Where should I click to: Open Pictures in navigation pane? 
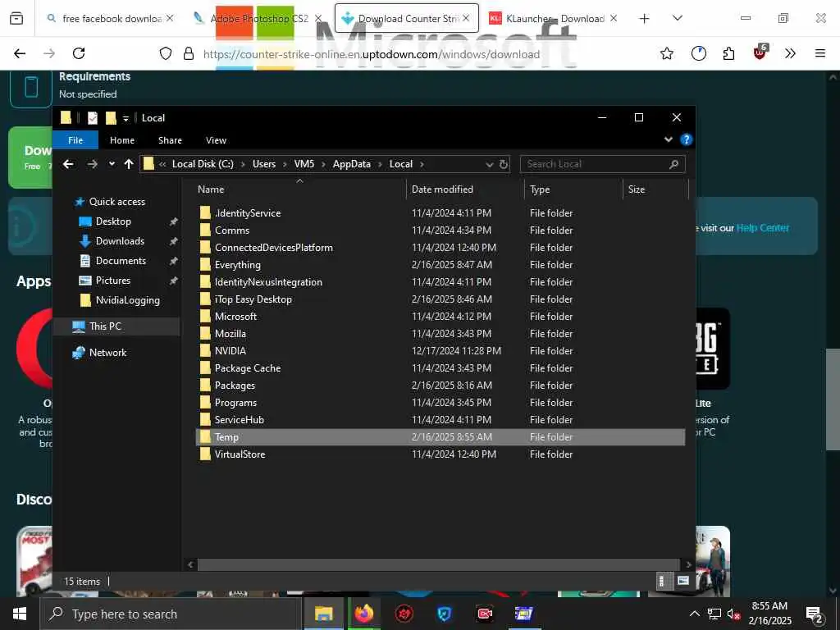(x=112, y=281)
